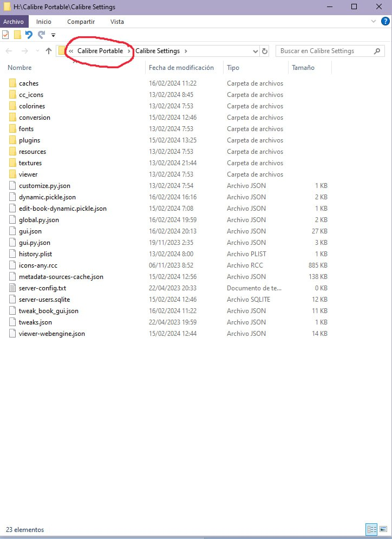Select file name history.plist
This screenshot has width=392, height=539.
coord(36,254)
